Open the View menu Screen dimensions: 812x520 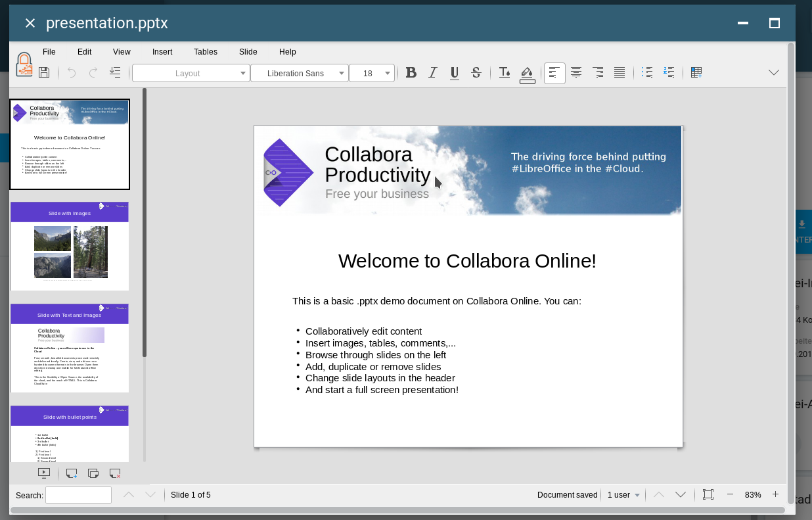click(122, 52)
